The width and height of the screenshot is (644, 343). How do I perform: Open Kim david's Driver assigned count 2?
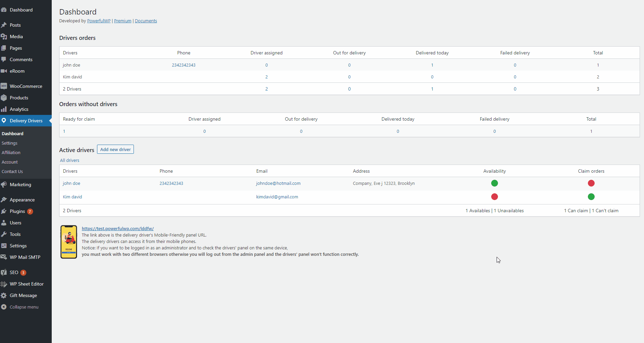pos(266,77)
